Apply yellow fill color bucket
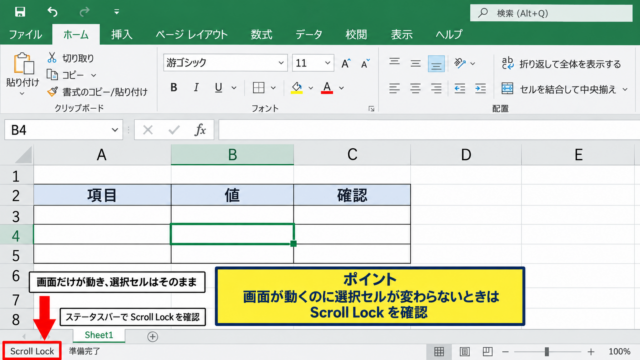This screenshot has height=360, width=640. tap(297, 87)
